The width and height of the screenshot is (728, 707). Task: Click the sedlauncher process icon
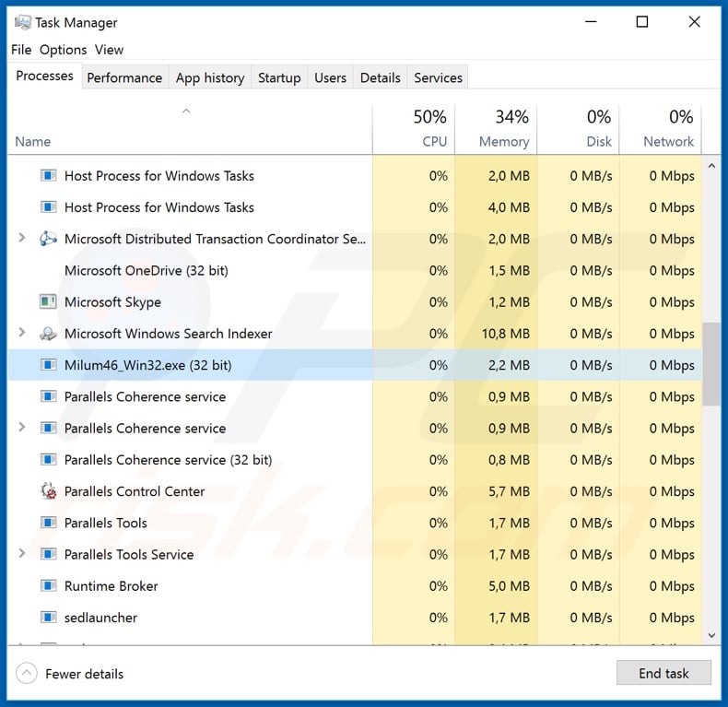[x=48, y=618]
